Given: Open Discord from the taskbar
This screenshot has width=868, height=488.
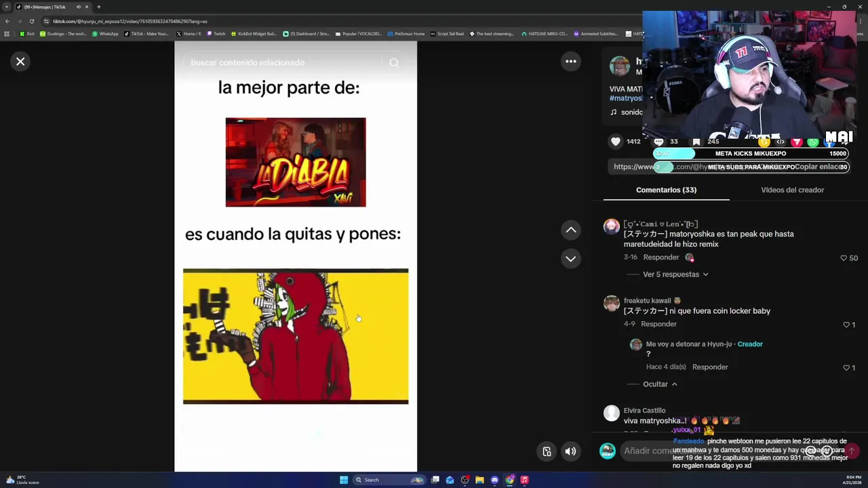Looking at the screenshot, I should pyautogui.click(x=494, y=480).
